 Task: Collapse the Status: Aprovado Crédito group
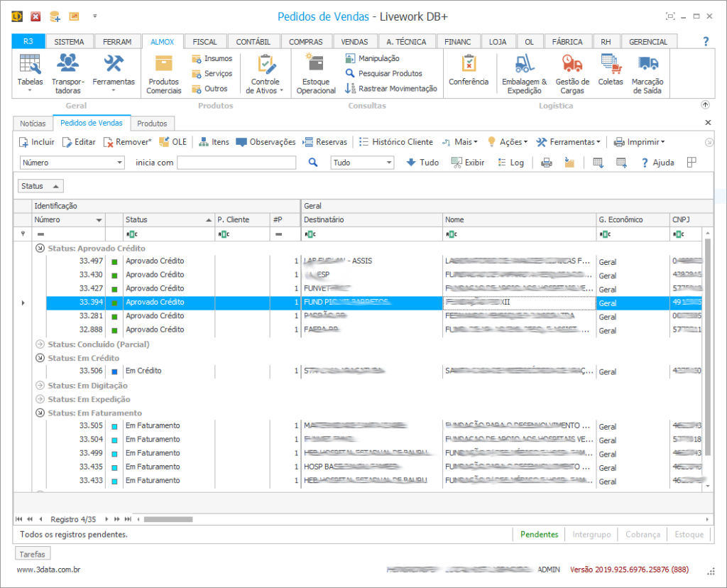pos(39,249)
